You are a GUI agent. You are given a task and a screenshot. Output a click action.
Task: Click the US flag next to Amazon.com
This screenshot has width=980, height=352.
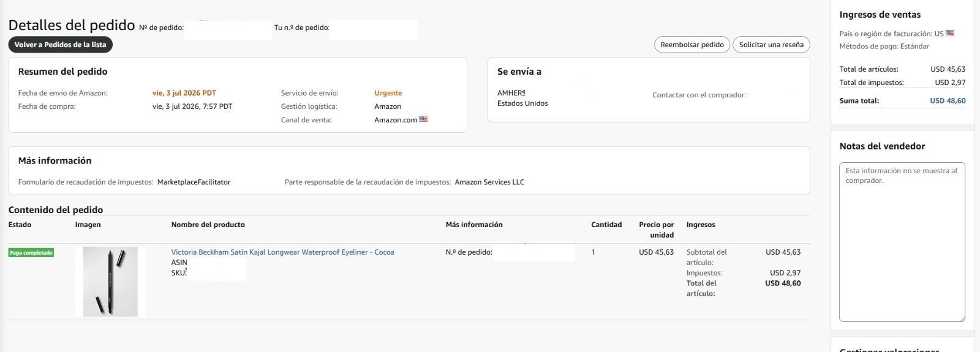point(423,119)
